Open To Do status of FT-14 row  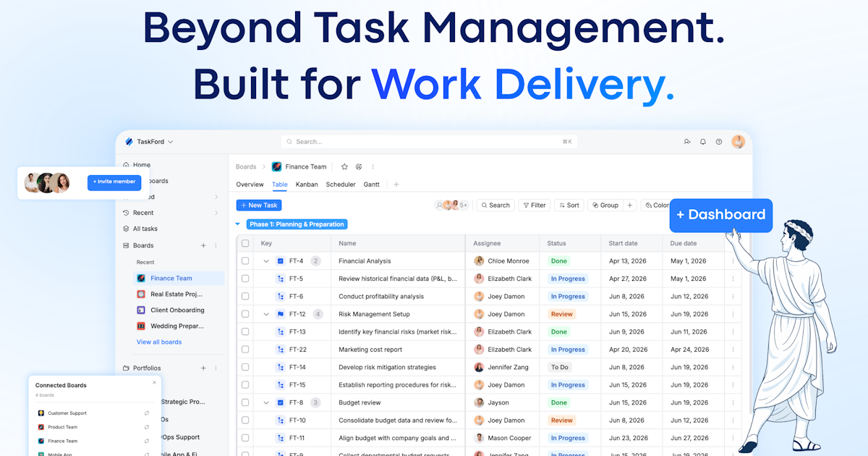click(x=560, y=367)
